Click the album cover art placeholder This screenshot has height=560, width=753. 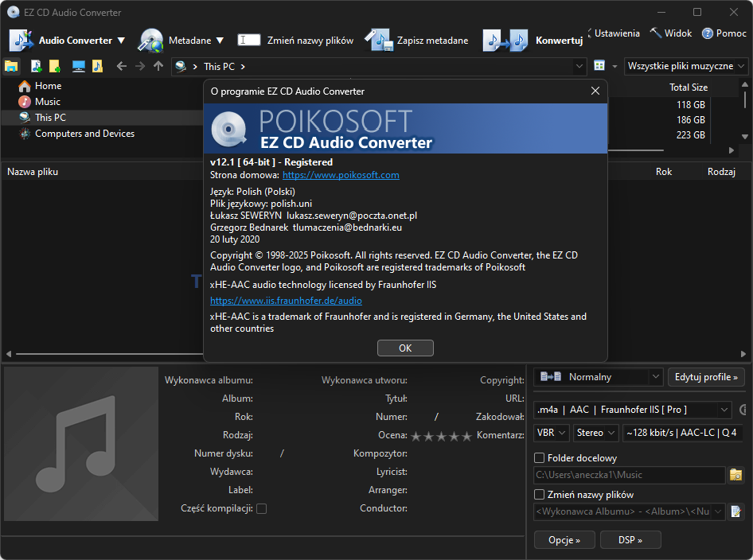[81, 444]
